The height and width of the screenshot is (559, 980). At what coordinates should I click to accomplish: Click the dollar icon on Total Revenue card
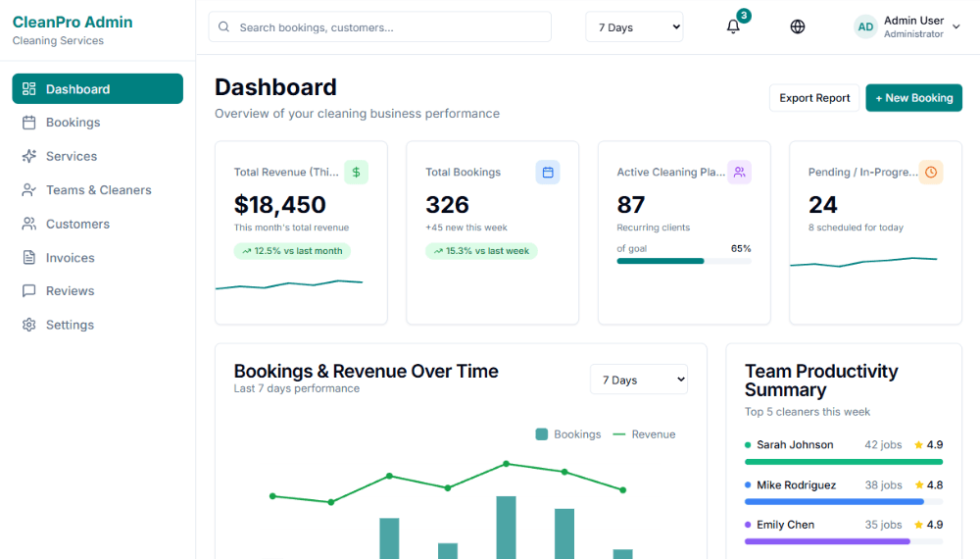tap(357, 172)
